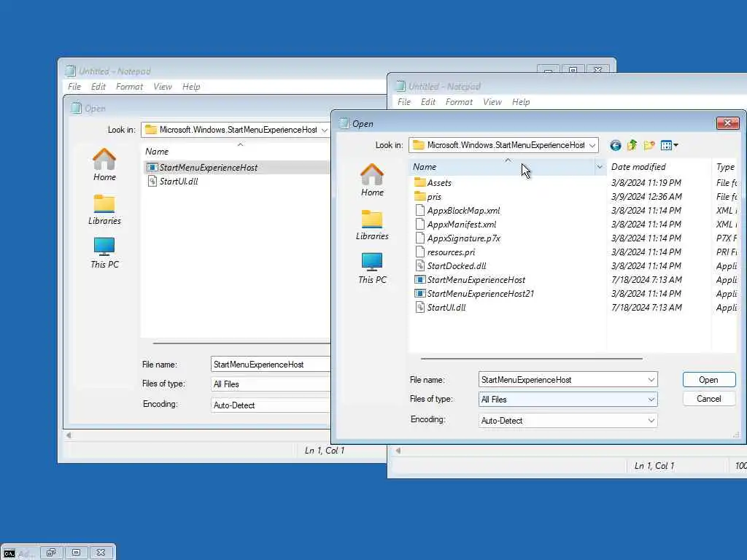Click the Cancel button in the front dialog
The width and height of the screenshot is (747, 560).
(708, 399)
